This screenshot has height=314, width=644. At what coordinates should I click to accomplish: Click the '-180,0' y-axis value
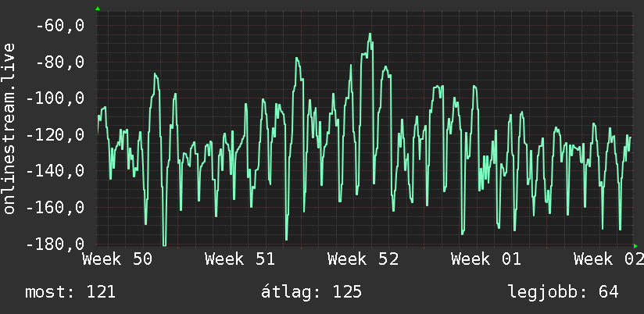55,244
